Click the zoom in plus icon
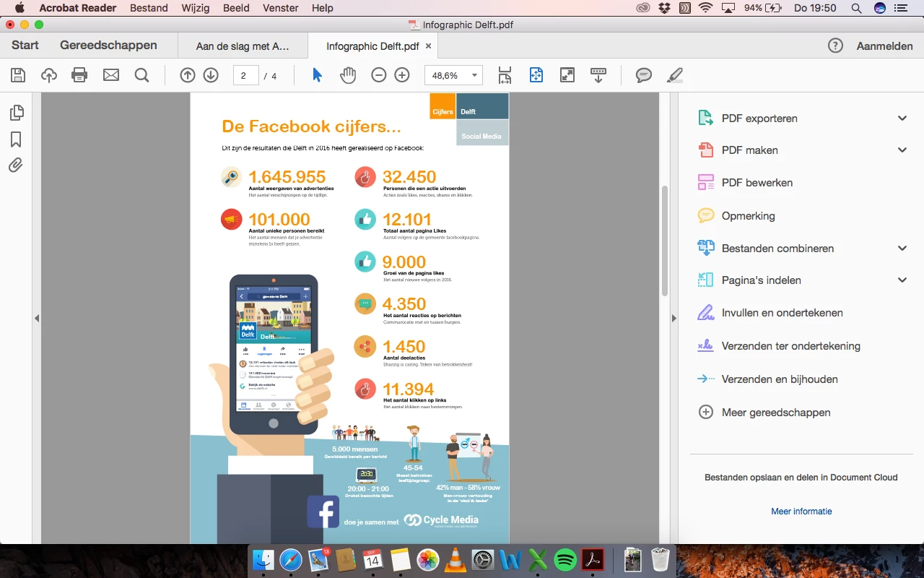924x578 pixels. point(402,75)
